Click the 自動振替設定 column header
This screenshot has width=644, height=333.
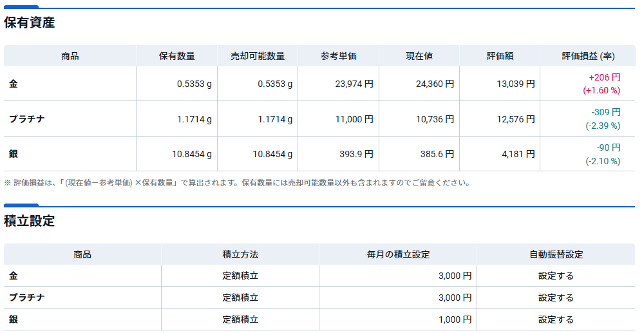click(x=556, y=254)
